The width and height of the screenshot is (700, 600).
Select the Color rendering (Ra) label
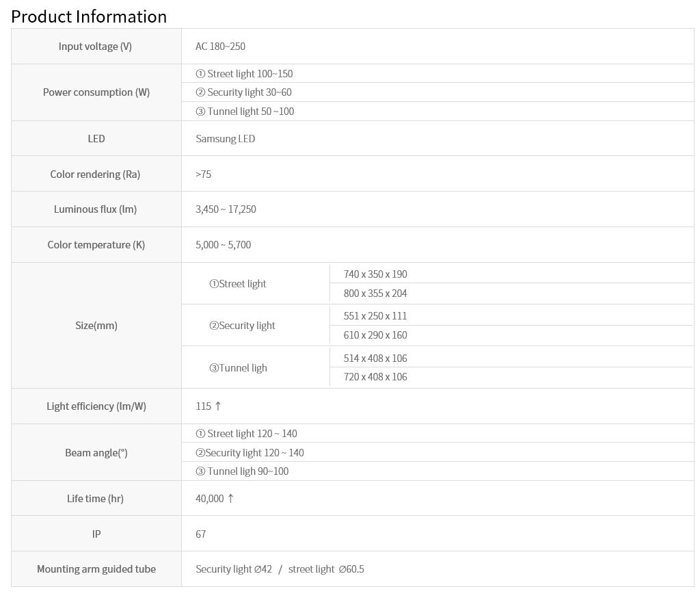(x=95, y=174)
